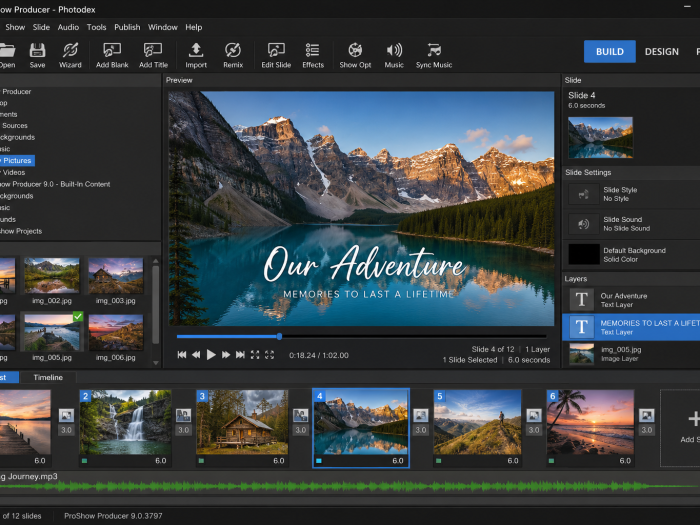Select the img_006.jpg thumbnail

click(116, 332)
